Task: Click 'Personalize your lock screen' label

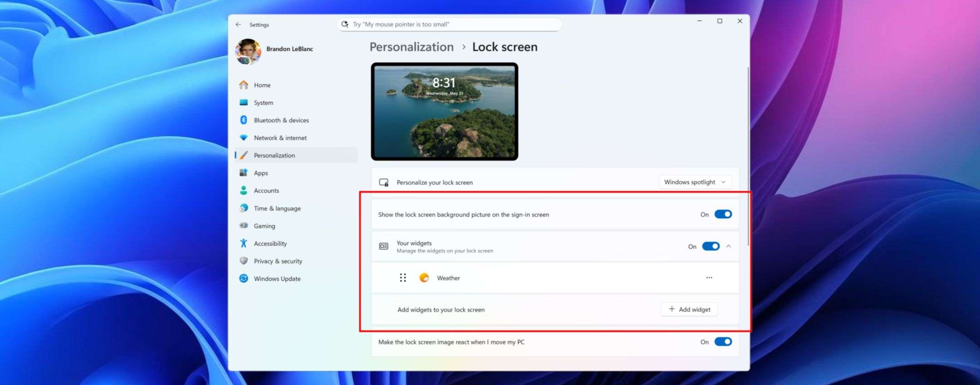Action: [435, 182]
